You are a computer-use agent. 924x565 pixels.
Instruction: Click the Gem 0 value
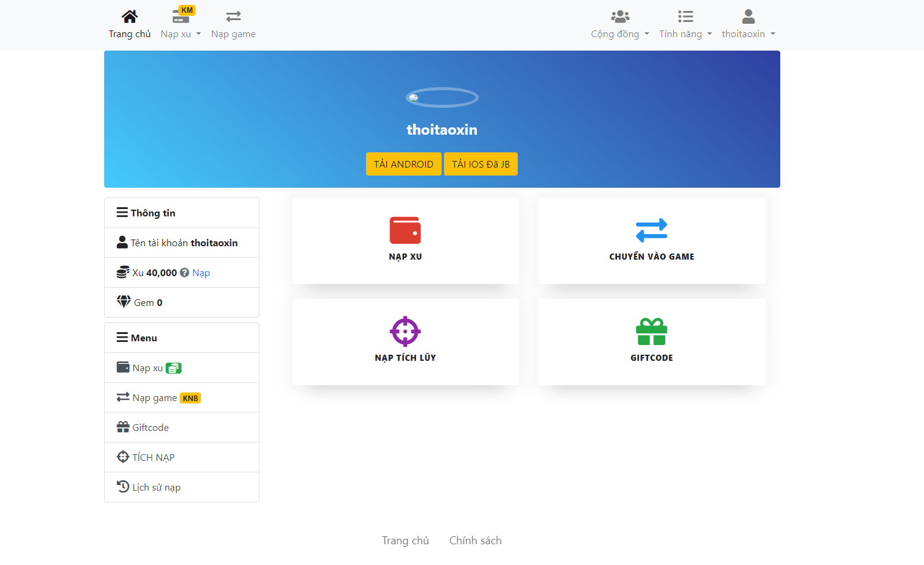tap(160, 303)
